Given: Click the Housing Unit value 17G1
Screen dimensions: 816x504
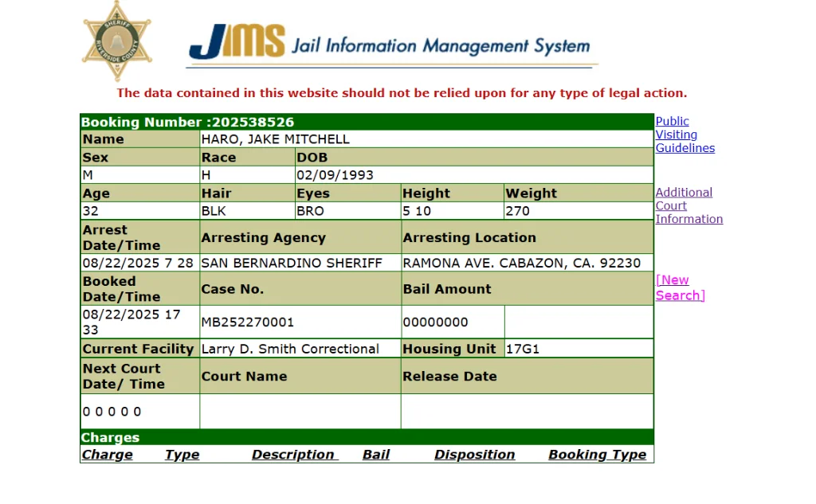Looking at the screenshot, I should 523,349.
